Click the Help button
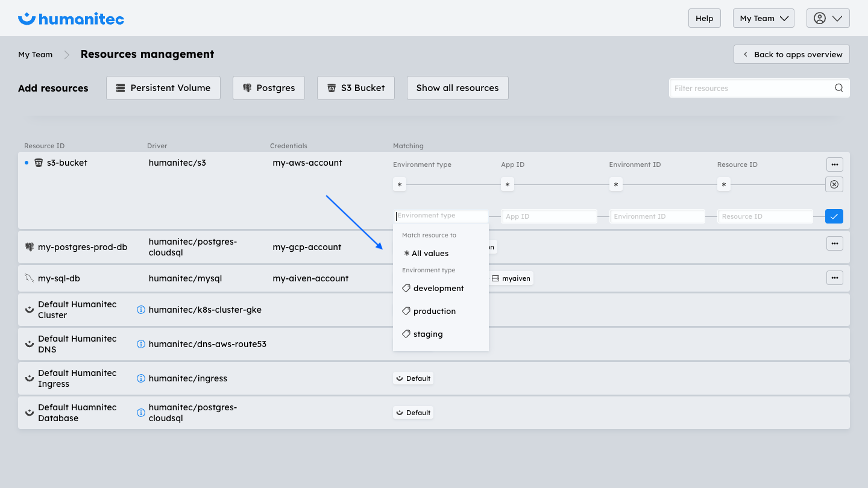The width and height of the screenshot is (868, 488). pyautogui.click(x=704, y=18)
